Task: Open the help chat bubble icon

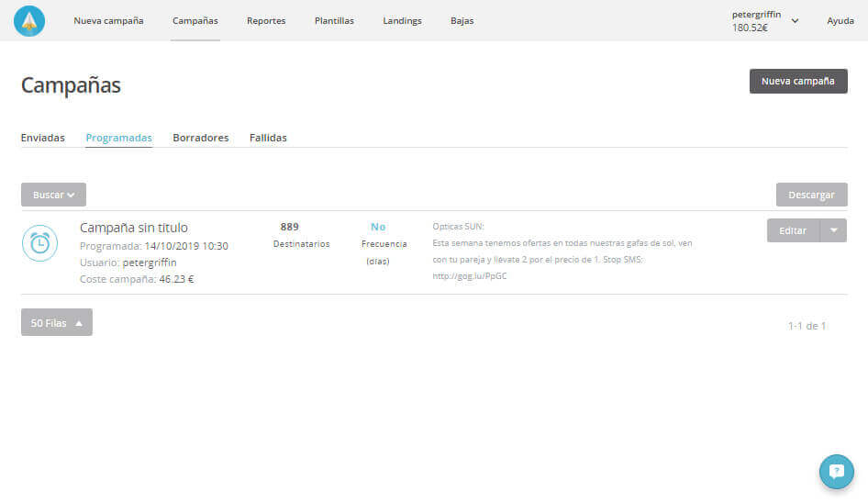Action: pos(836,472)
